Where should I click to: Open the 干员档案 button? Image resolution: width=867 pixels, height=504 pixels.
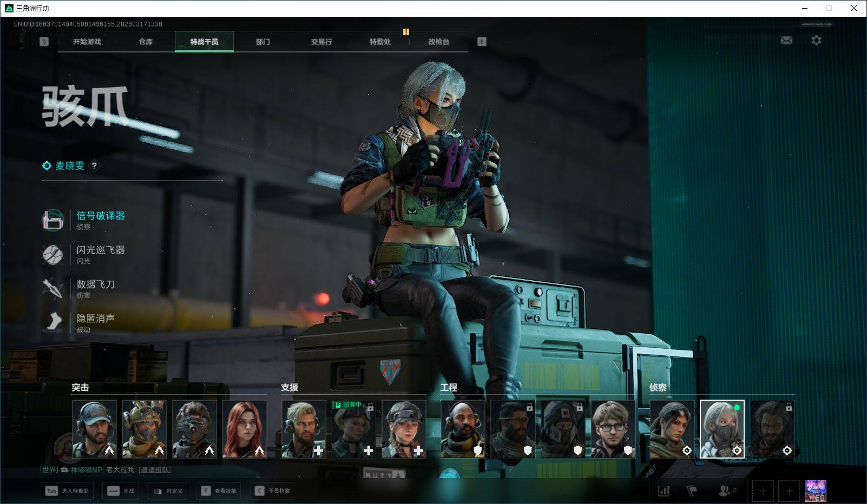[x=273, y=491]
